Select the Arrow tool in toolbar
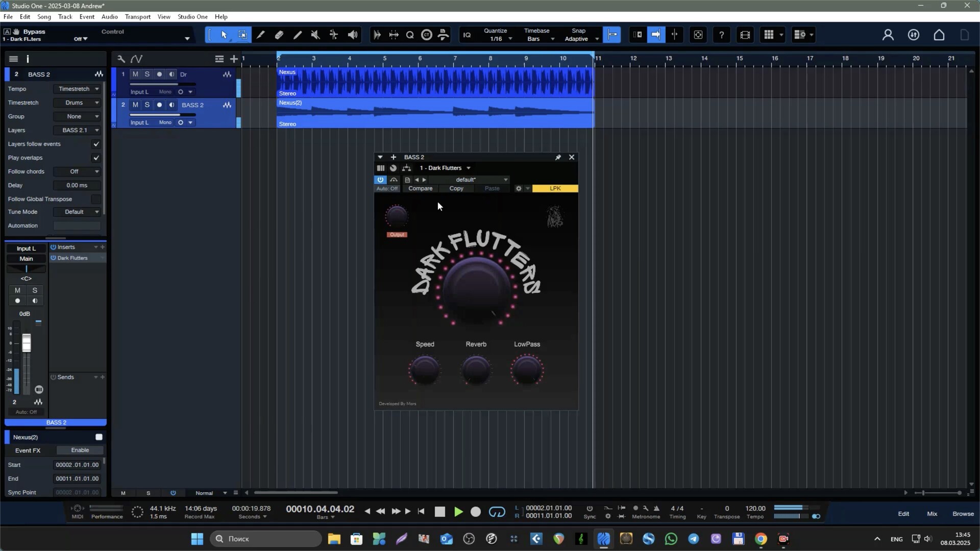 224,35
